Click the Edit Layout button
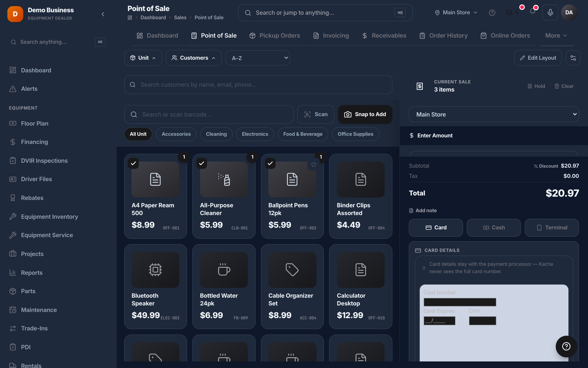 (538, 58)
